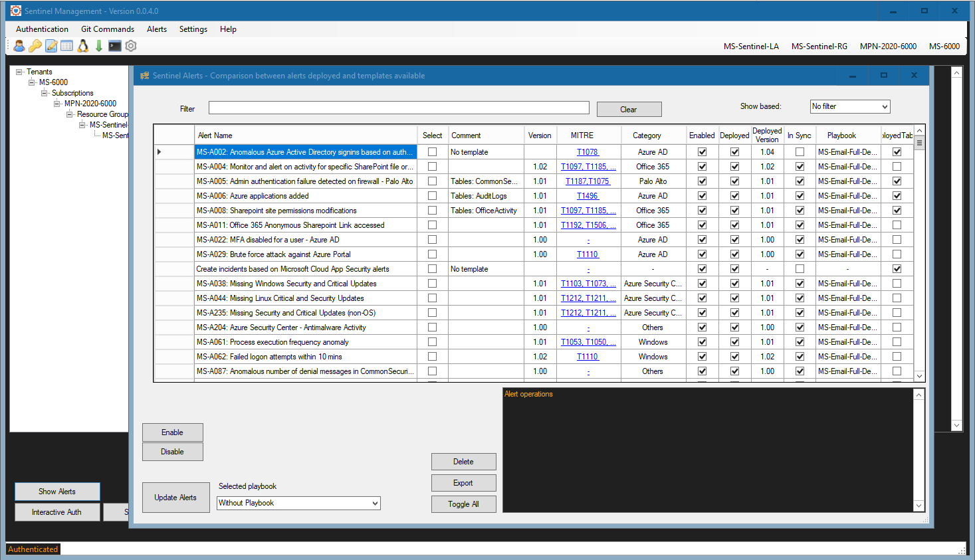
Task: Toggle In Sync checkbox for MS-A061 row
Action: (800, 342)
